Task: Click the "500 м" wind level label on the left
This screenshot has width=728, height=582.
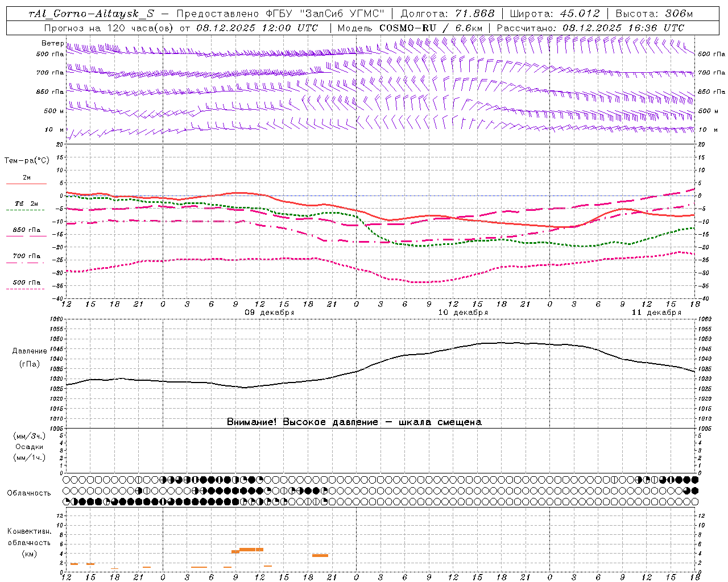Action: pyautogui.click(x=53, y=111)
